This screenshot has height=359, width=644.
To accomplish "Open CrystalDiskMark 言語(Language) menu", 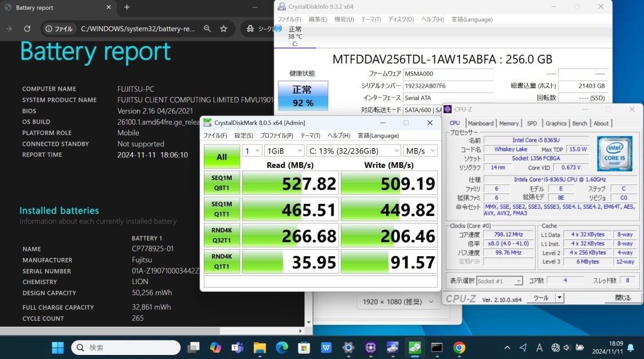I will pyautogui.click(x=378, y=135).
